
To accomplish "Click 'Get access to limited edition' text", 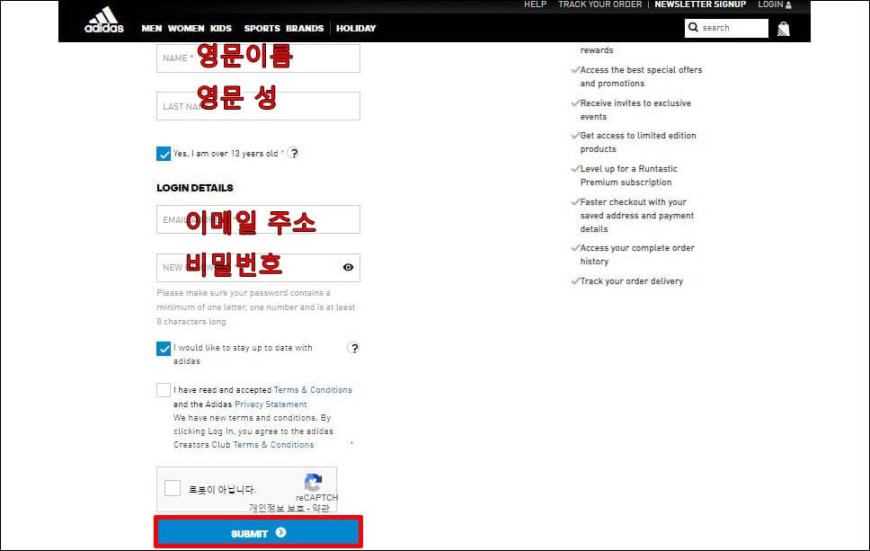I will click(638, 135).
